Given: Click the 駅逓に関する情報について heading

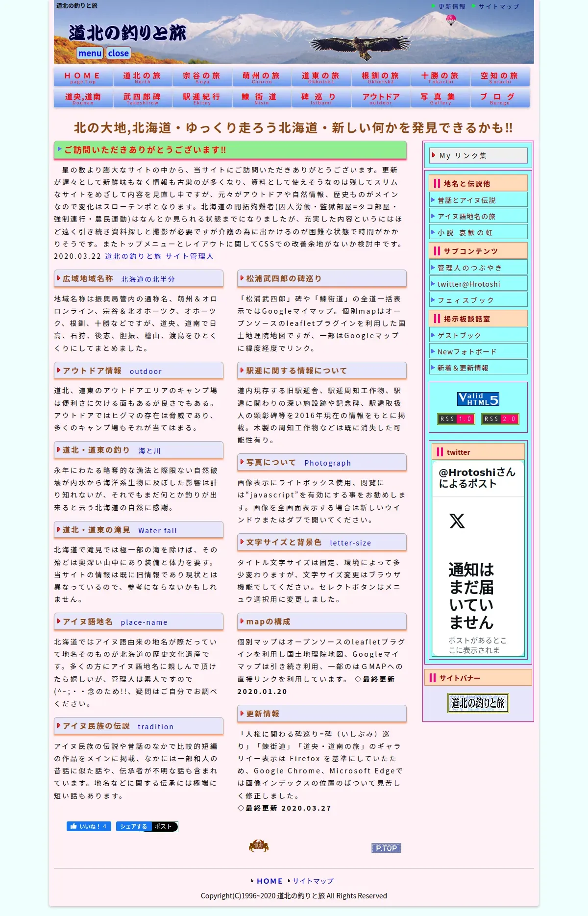Looking at the screenshot, I should point(322,371).
